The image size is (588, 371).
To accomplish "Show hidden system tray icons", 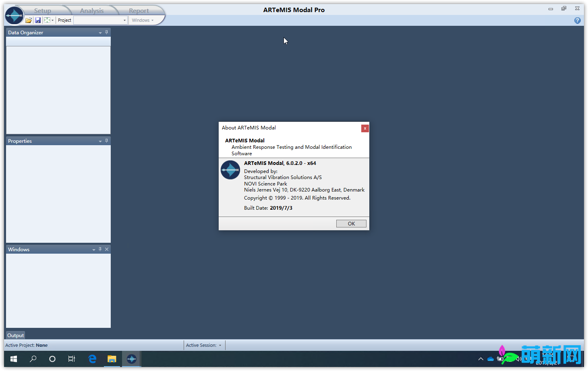I will point(480,359).
